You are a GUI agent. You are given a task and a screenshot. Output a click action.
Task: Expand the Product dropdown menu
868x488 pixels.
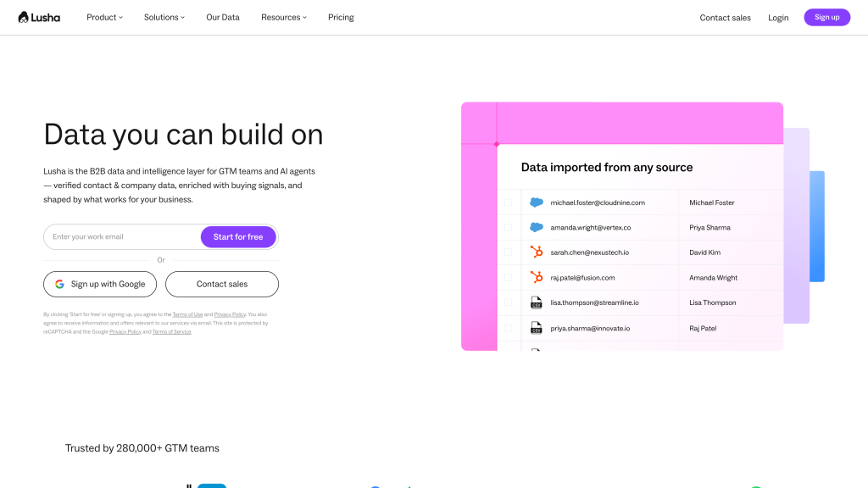[x=104, y=17]
